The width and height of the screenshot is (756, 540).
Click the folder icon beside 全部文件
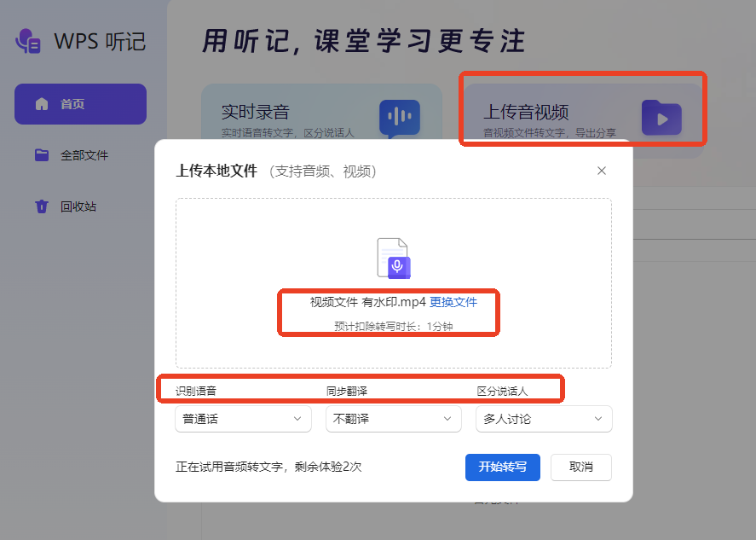pos(42,155)
